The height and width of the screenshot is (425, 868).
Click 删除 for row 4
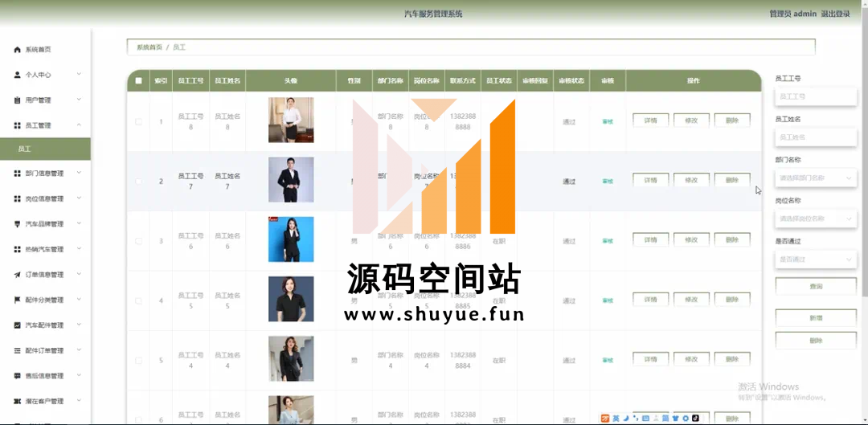(x=732, y=300)
